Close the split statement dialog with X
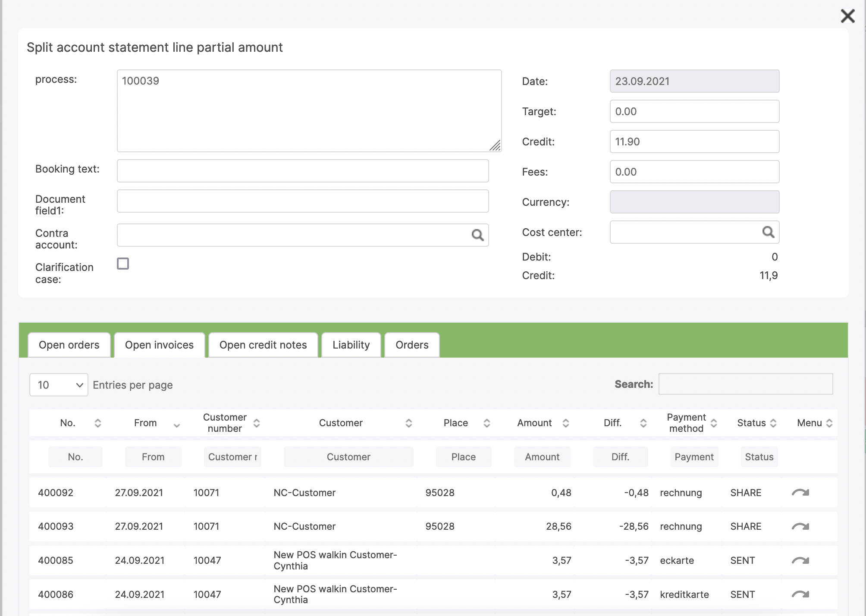Viewport: 866px width, 616px height. (847, 16)
